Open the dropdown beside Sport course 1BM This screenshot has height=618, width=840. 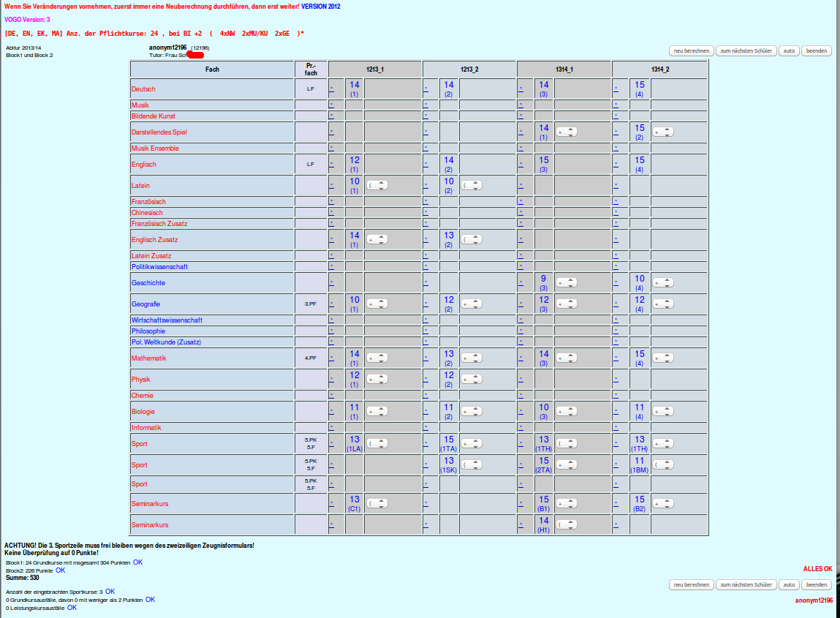coord(662,464)
